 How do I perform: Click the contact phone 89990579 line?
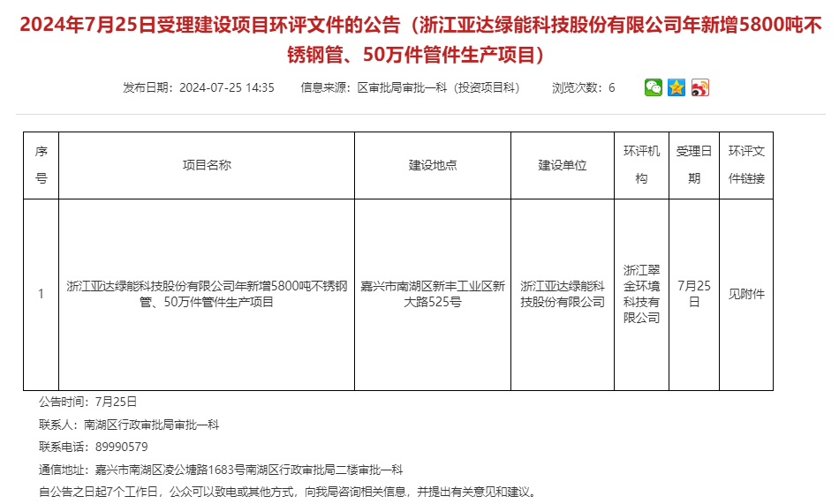[x=94, y=447]
